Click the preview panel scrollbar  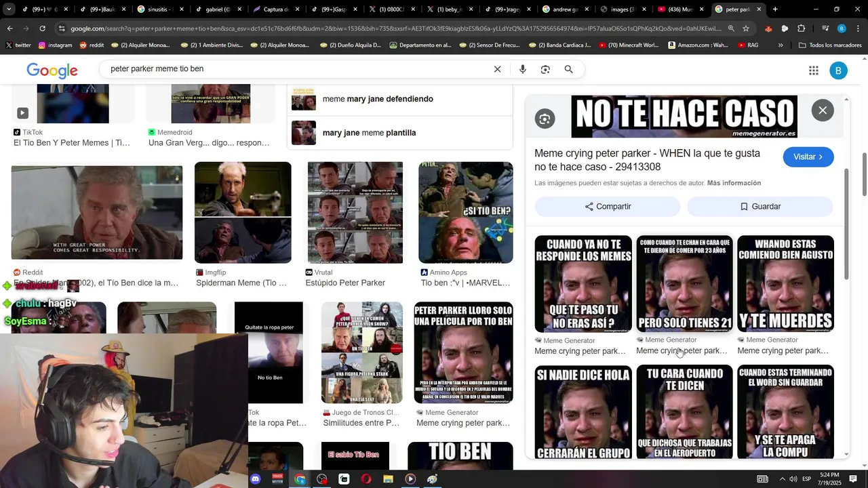coord(846,224)
